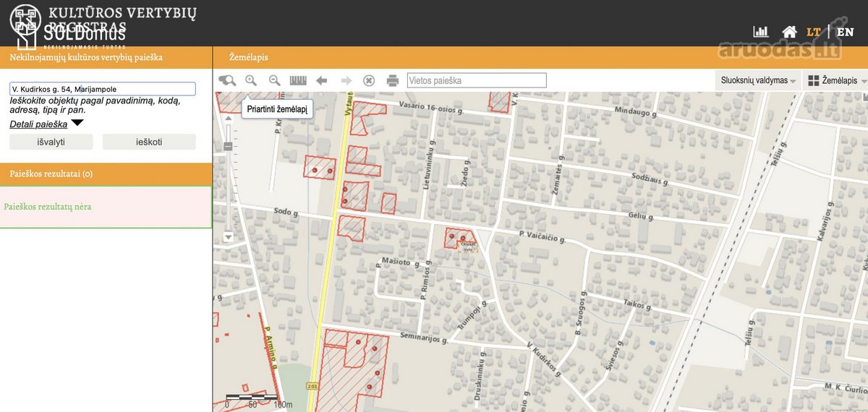Click the Paieškos rezultatai (0) header
The image size is (868, 412).
[51, 174]
